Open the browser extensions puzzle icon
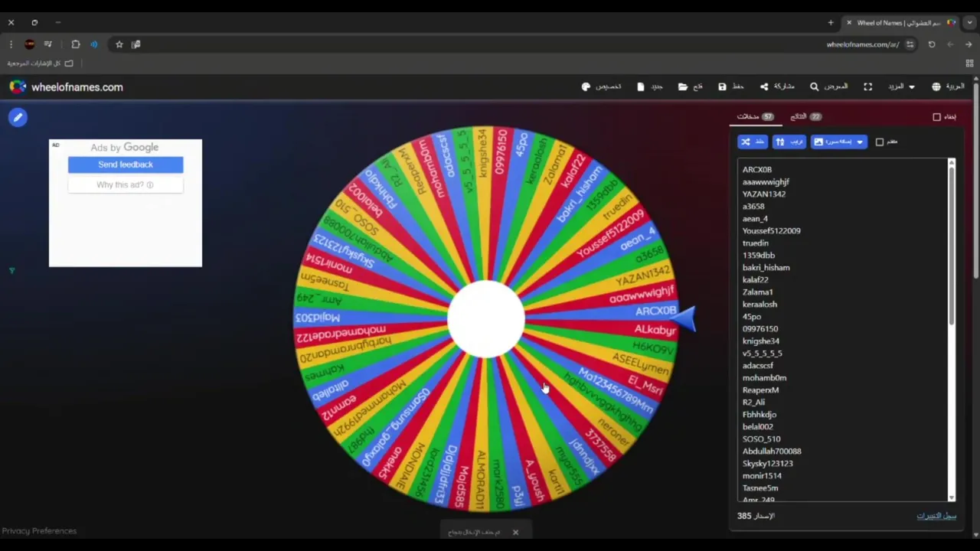 76,44
